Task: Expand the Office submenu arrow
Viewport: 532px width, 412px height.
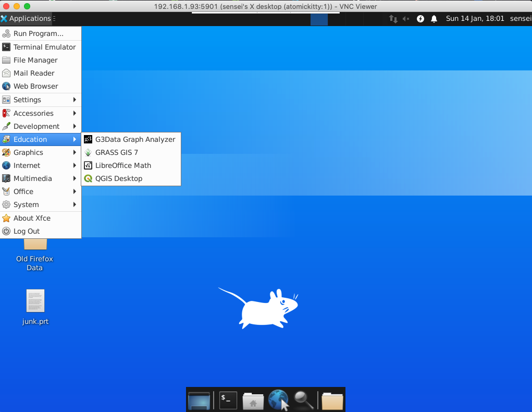Action: (75, 191)
